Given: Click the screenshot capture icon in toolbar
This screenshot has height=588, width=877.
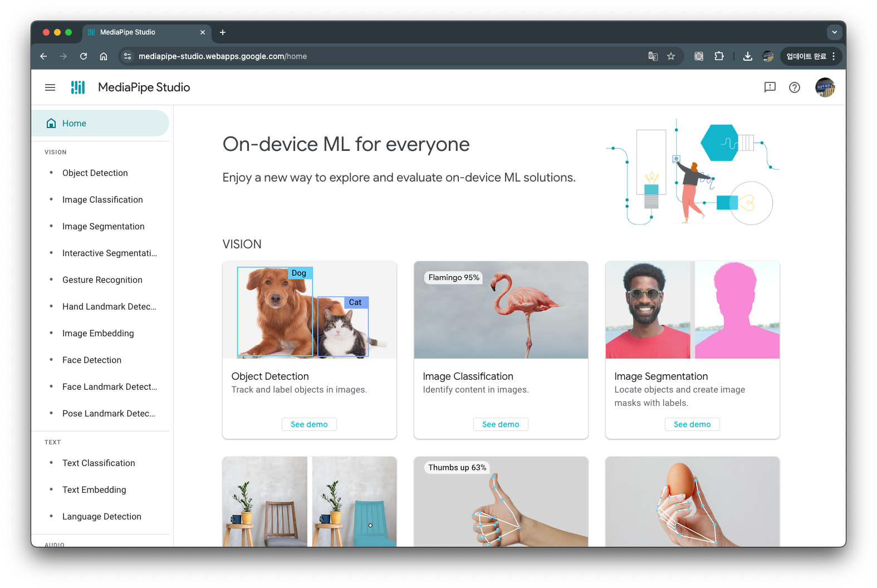Looking at the screenshot, I should (x=699, y=56).
